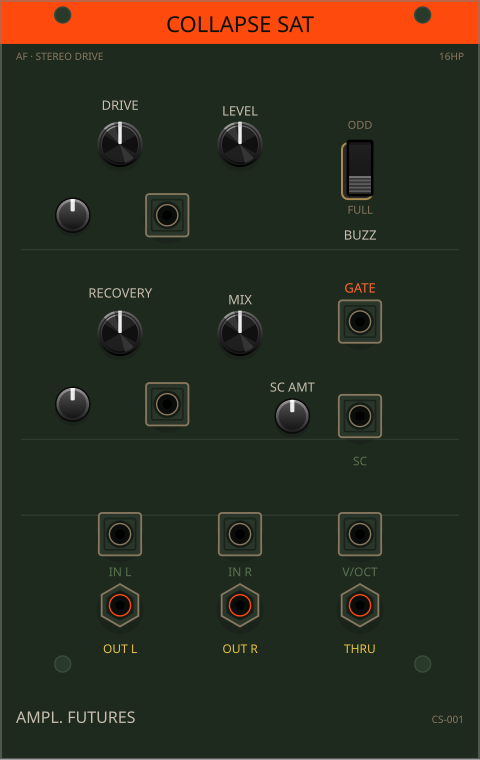480x760 pixels.
Task: Click the IN L label
Action: 120,572
